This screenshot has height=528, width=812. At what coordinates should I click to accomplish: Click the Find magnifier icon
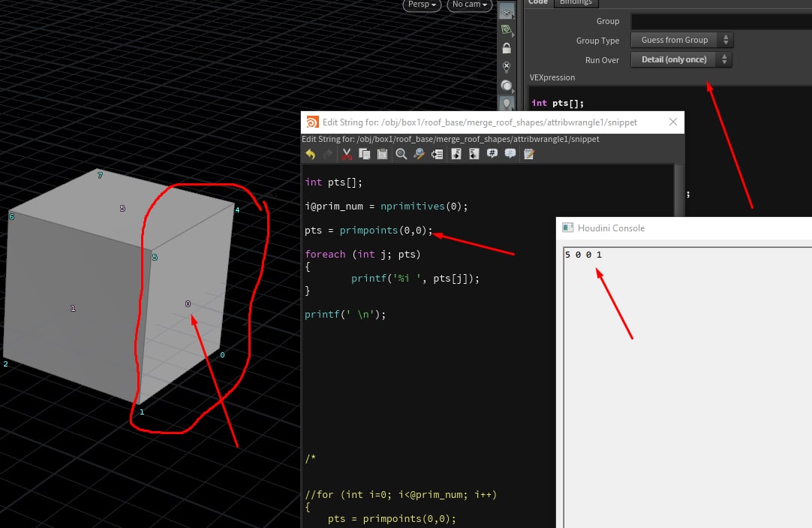coord(401,154)
